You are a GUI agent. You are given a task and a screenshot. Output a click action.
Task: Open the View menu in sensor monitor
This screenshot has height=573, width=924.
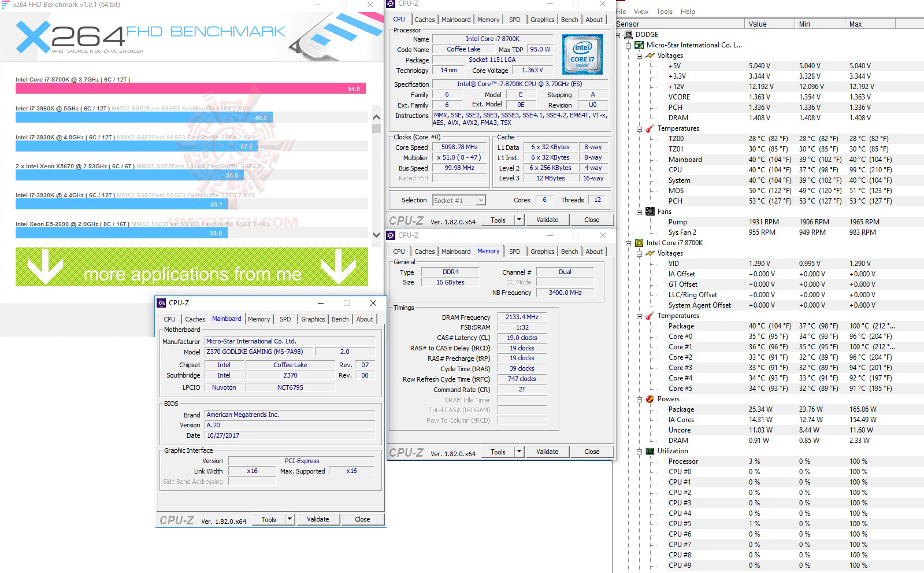coord(641,12)
